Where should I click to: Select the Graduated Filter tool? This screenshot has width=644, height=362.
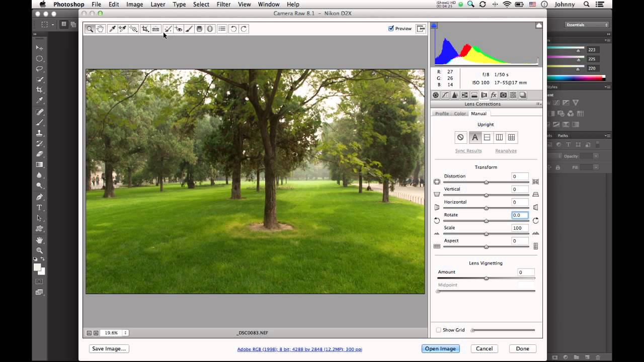(199, 29)
